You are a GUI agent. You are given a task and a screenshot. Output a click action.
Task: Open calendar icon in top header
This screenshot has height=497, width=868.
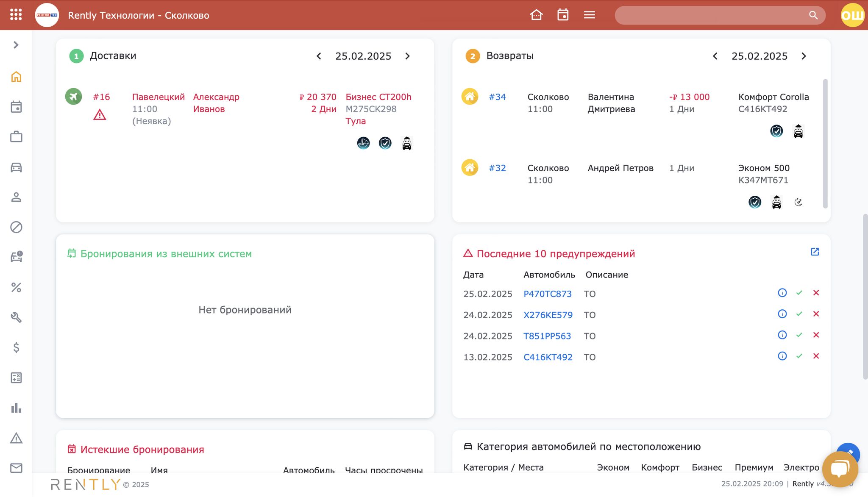pyautogui.click(x=563, y=15)
